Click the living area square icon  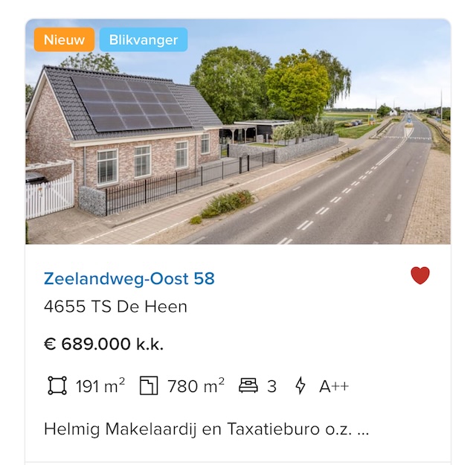pyautogui.click(x=57, y=385)
